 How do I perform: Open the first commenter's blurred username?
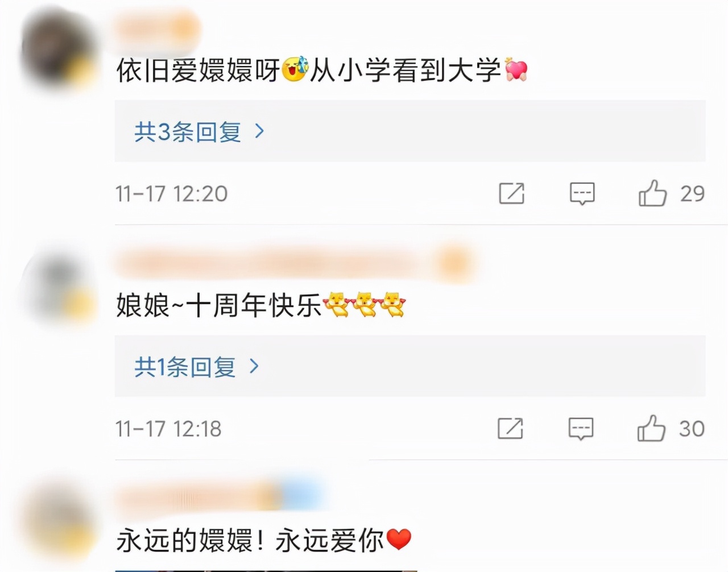158,28
